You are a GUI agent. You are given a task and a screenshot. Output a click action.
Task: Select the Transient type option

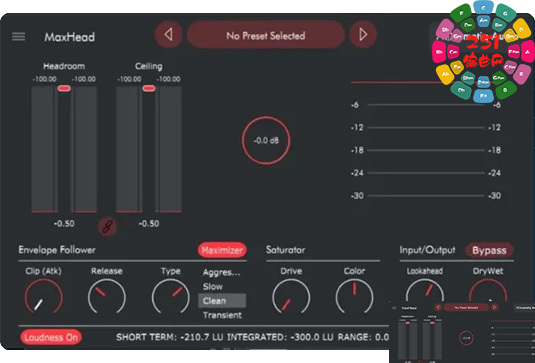point(222,315)
